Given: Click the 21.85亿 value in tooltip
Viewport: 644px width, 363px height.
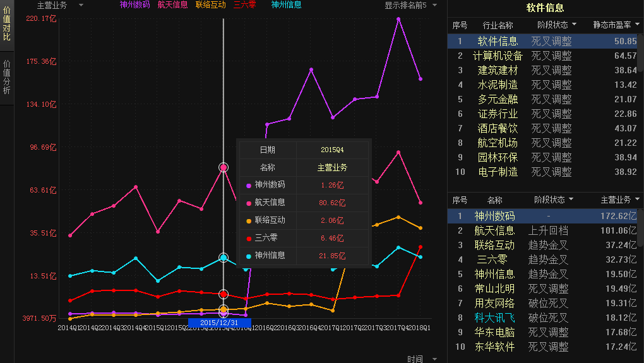Looking at the screenshot, I should 332,256.
